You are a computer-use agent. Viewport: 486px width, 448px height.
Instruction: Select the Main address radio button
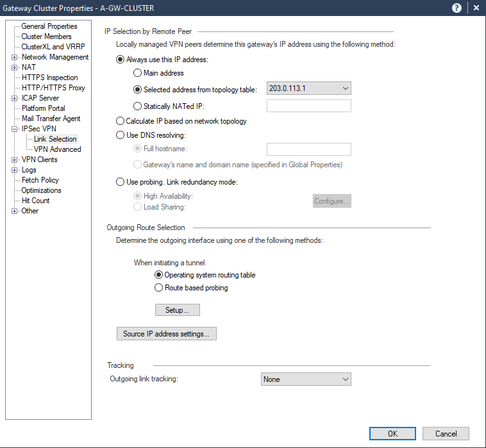[137, 73]
